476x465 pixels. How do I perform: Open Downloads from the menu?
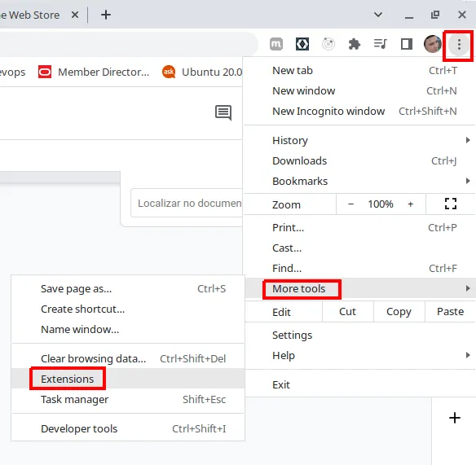click(x=359, y=160)
